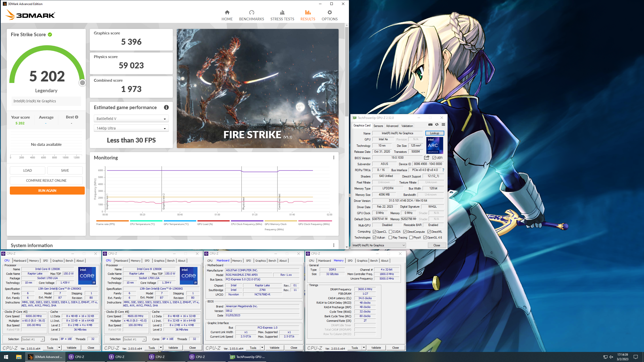Toggle the PhysX checkbox in GPU-Z

click(x=411, y=238)
